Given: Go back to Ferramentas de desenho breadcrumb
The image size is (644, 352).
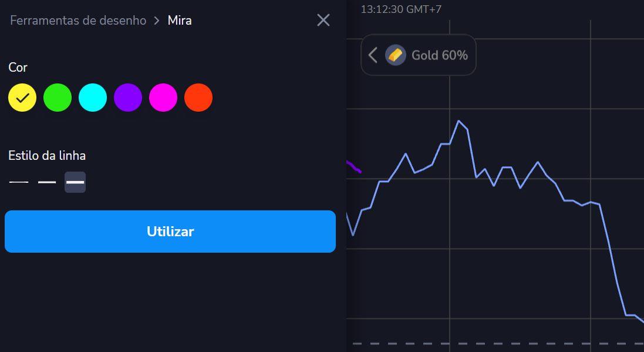Looking at the screenshot, I should [x=78, y=21].
